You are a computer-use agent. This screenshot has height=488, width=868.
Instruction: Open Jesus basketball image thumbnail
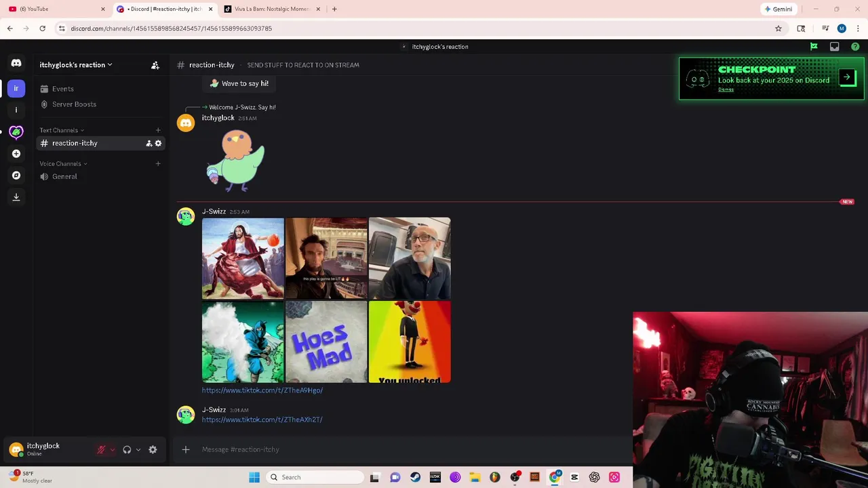tap(243, 258)
